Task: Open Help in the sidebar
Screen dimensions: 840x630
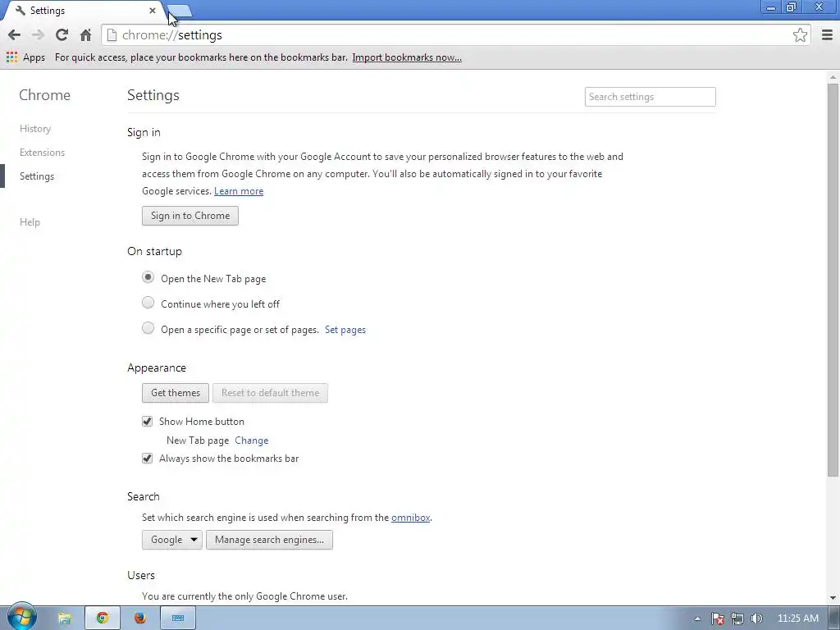Action: [x=30, y=221]
